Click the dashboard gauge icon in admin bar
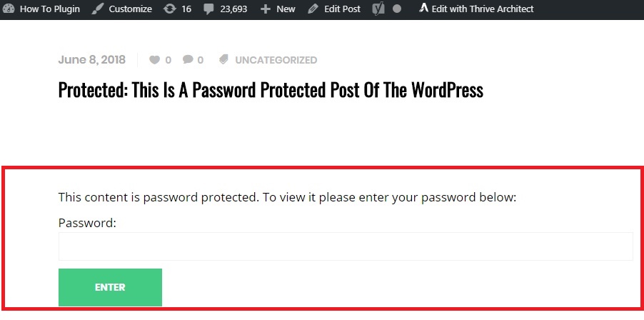 [x=8, y=9]
